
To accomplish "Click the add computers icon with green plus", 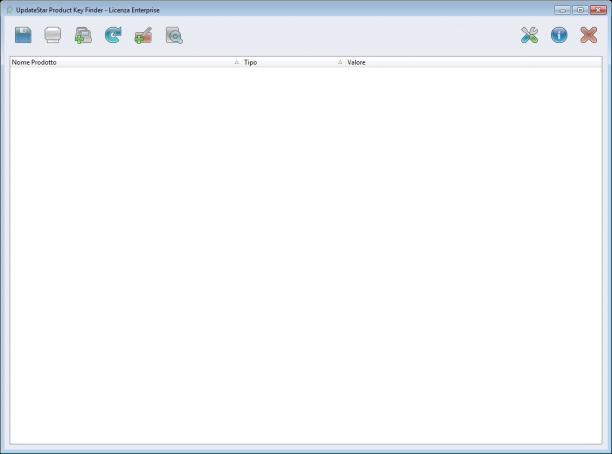I will click(83, 35).
